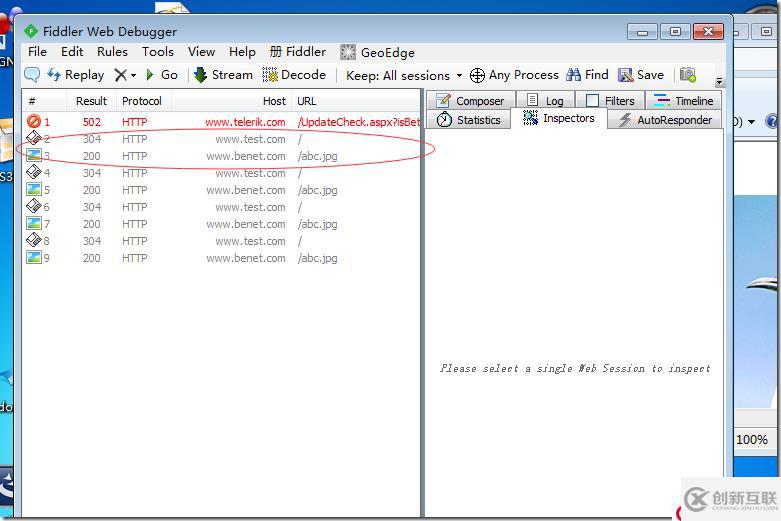Viewport: 781px width, 521px height.
Task: Open the Fiddler book menu
Action: pos(298,52)
